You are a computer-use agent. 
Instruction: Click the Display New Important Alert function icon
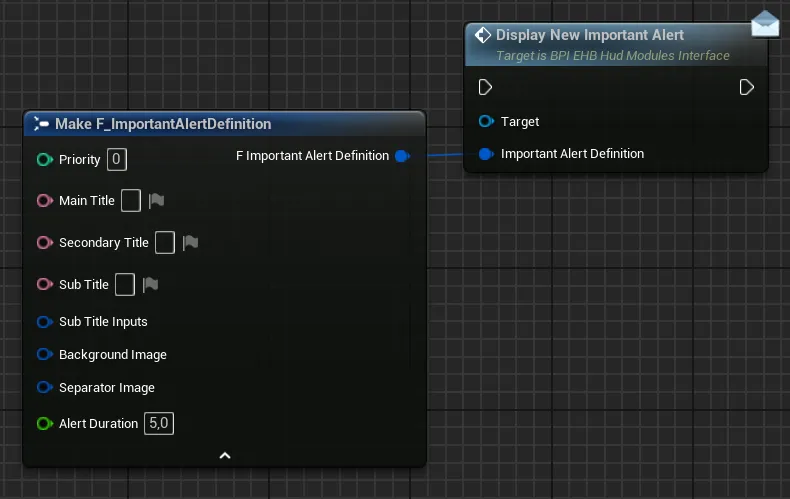pos(483,35)
